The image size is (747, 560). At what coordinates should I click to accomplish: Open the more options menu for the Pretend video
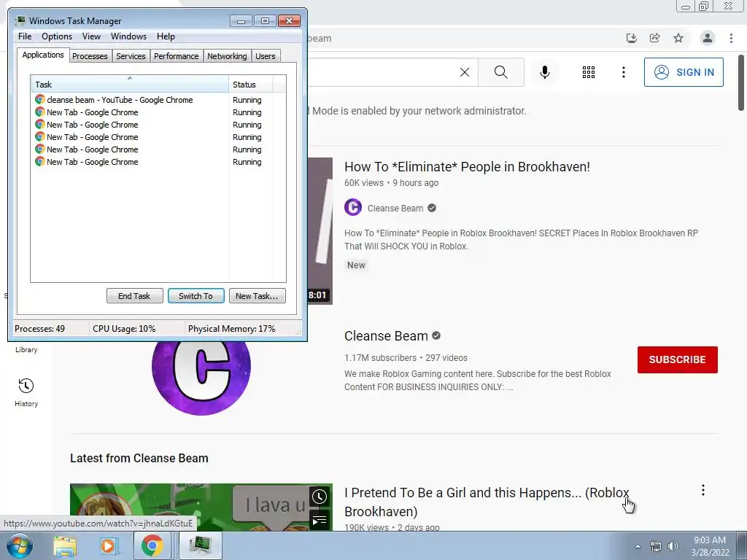click(x=703, y=491)
